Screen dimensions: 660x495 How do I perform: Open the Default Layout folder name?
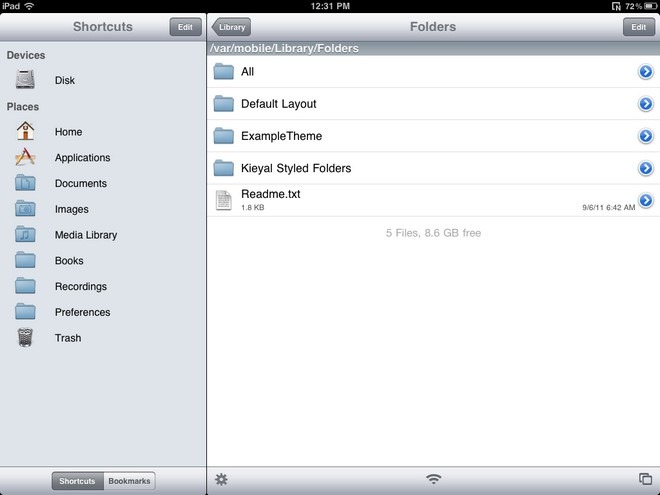[279, 104]
